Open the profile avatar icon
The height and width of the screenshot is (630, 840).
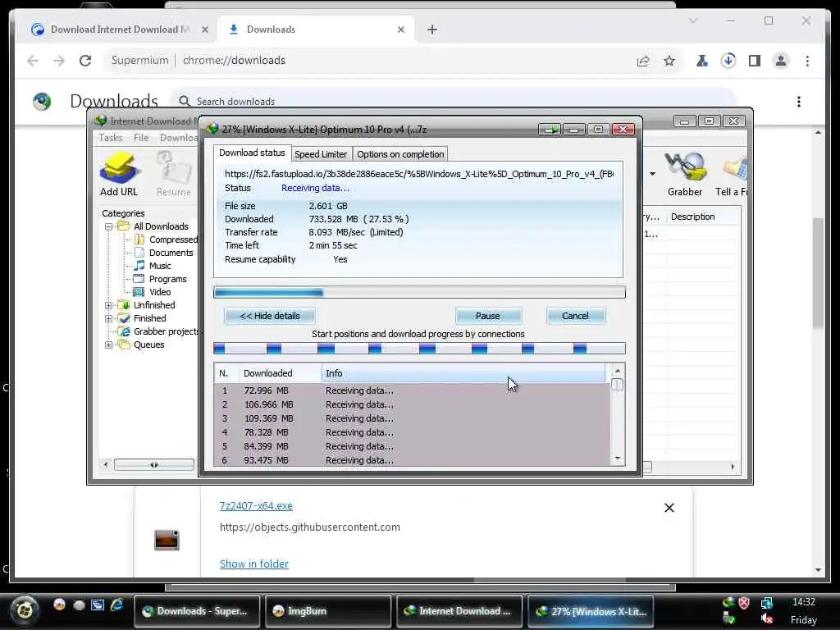(781, 61)
